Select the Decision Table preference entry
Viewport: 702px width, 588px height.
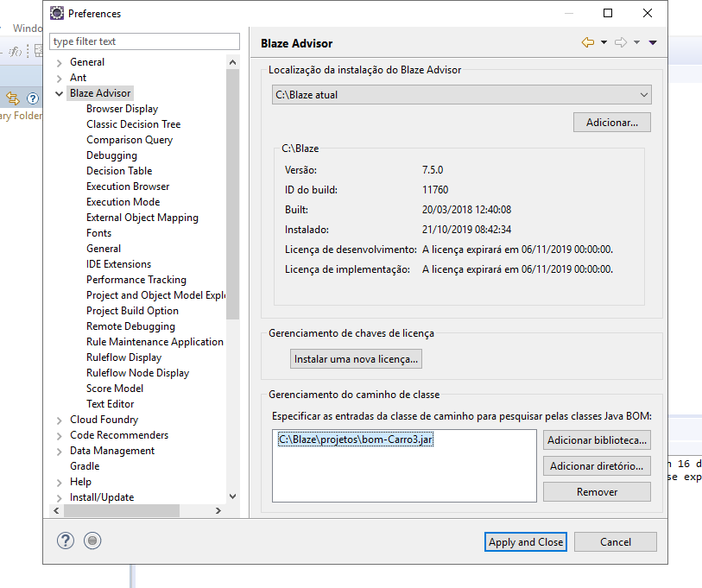click(119, 170)
